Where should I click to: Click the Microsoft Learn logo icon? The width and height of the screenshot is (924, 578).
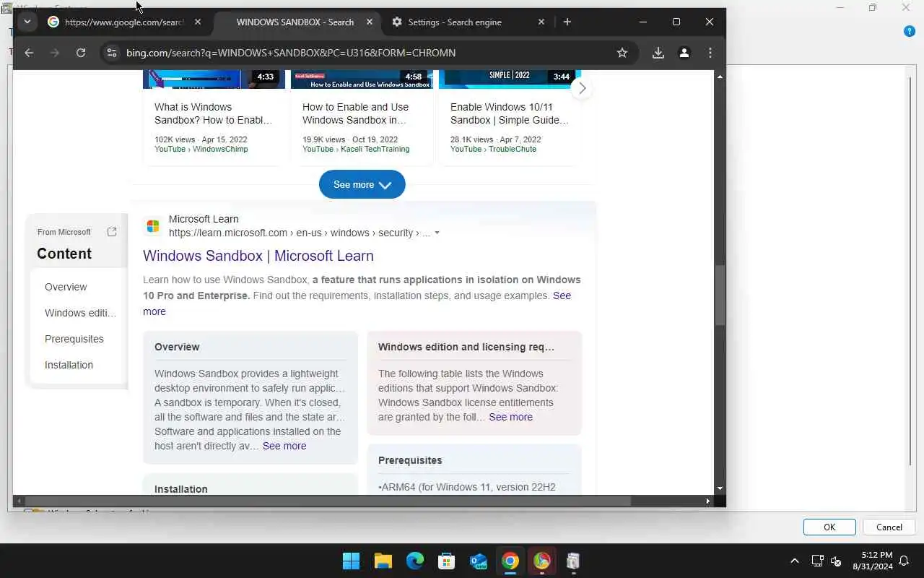(x=153, y=226)
